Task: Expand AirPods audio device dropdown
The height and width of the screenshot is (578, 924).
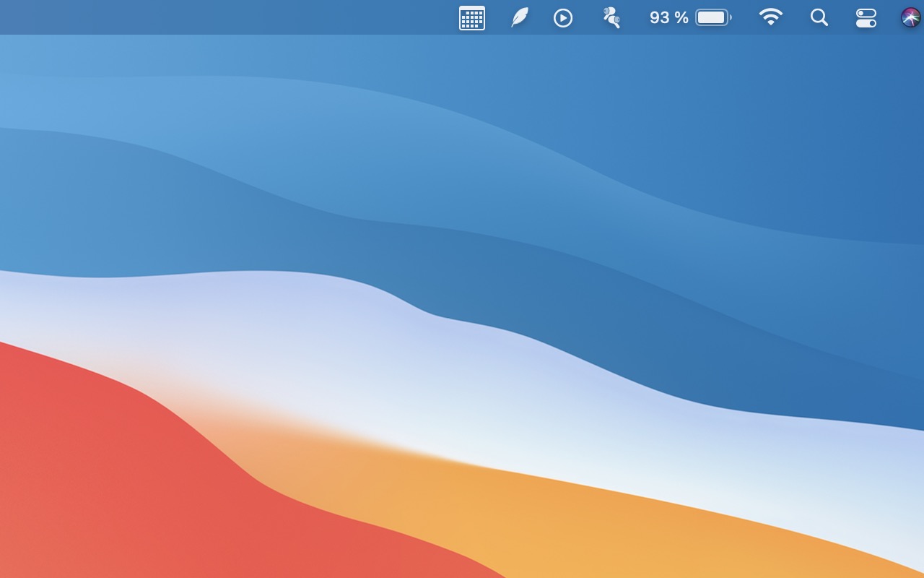Action: 611,18
